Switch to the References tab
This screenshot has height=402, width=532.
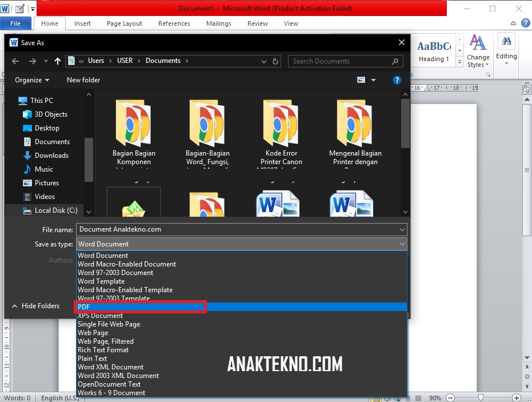click(x=174, y=23)
